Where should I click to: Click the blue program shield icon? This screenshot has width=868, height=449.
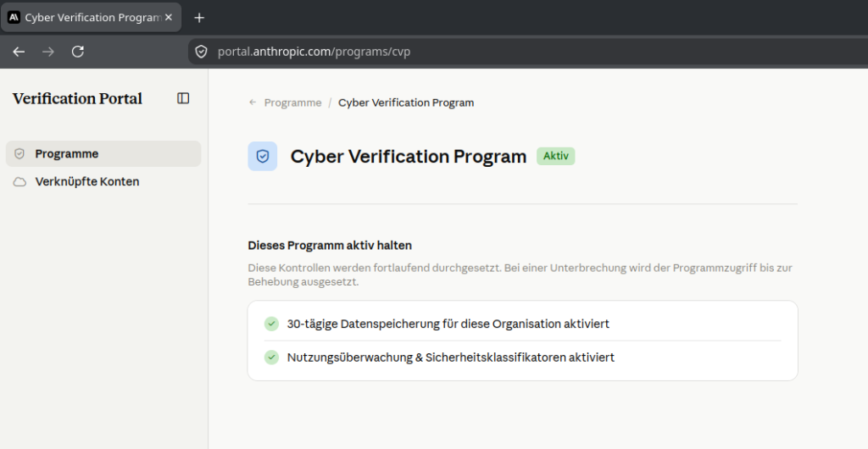(x=263, y=157)
